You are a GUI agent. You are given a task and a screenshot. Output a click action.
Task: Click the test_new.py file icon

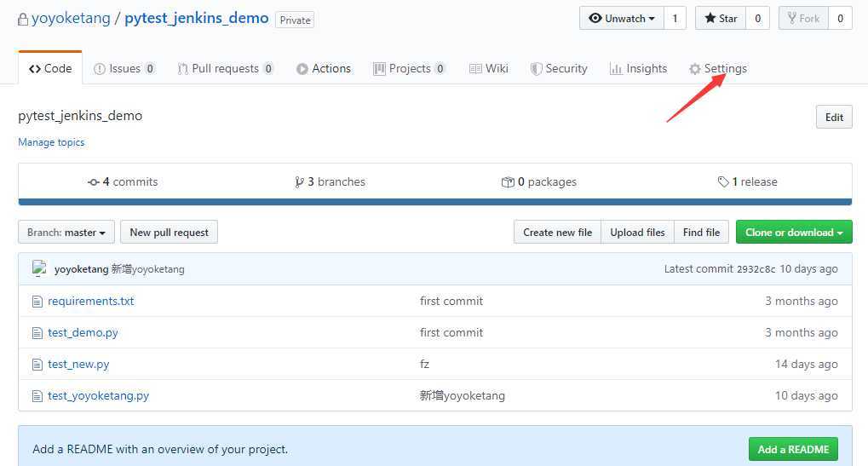(37, 365)
